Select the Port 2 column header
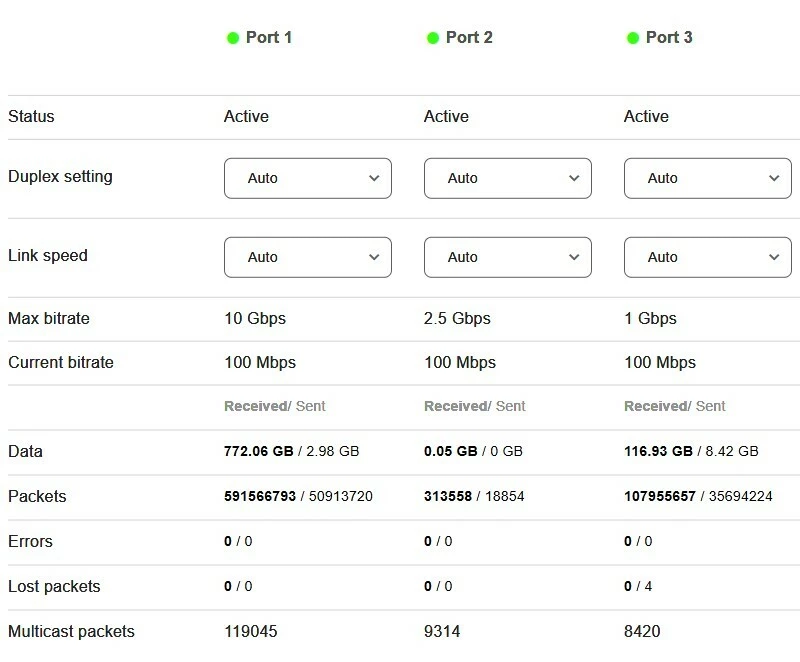Screen dimensions: 800x662 tap(468, 38)
